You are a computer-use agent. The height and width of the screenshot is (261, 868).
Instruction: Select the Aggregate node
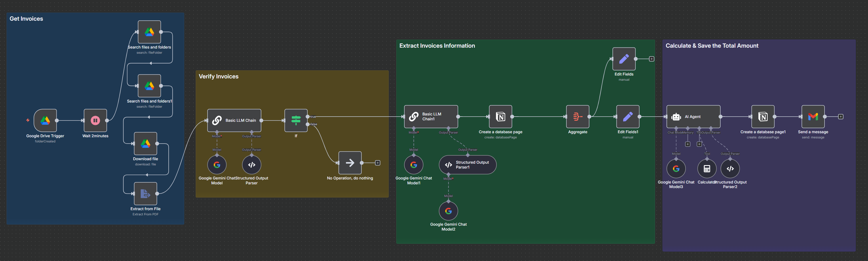578,117
